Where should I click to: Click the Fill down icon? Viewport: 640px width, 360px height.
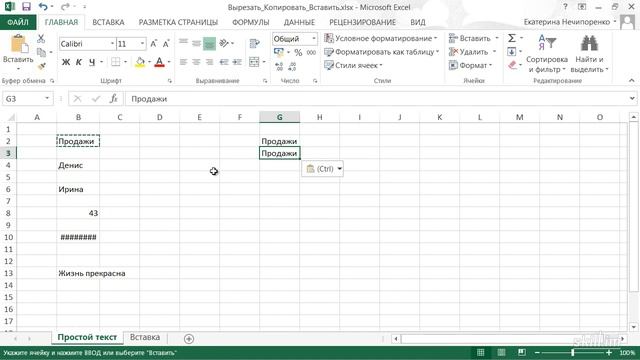(511, 52)
